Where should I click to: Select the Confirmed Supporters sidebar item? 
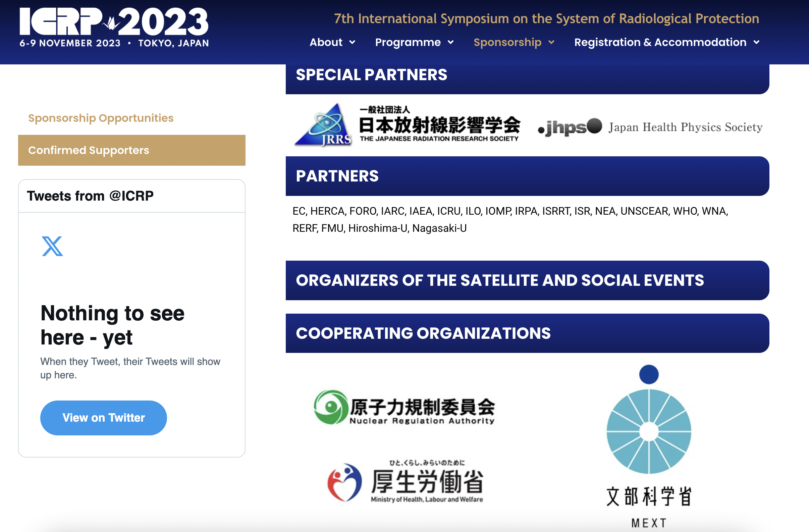point(131,150)
